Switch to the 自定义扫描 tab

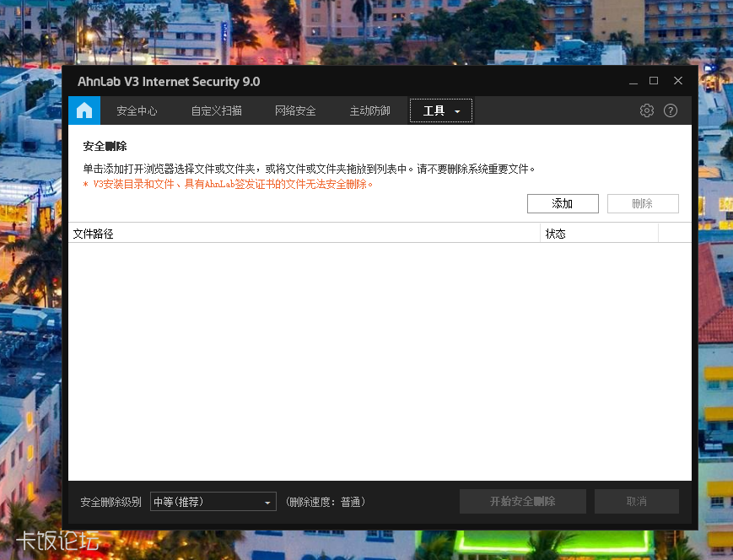(216, 110)
